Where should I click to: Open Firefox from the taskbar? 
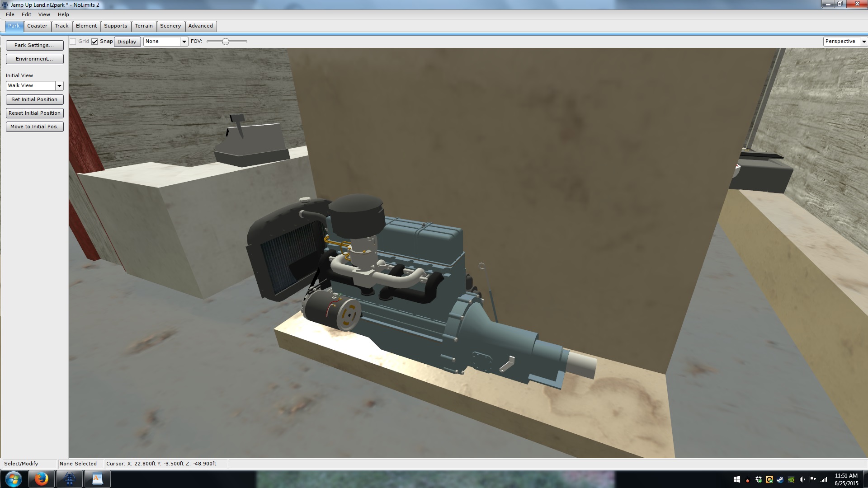(41, 479)
